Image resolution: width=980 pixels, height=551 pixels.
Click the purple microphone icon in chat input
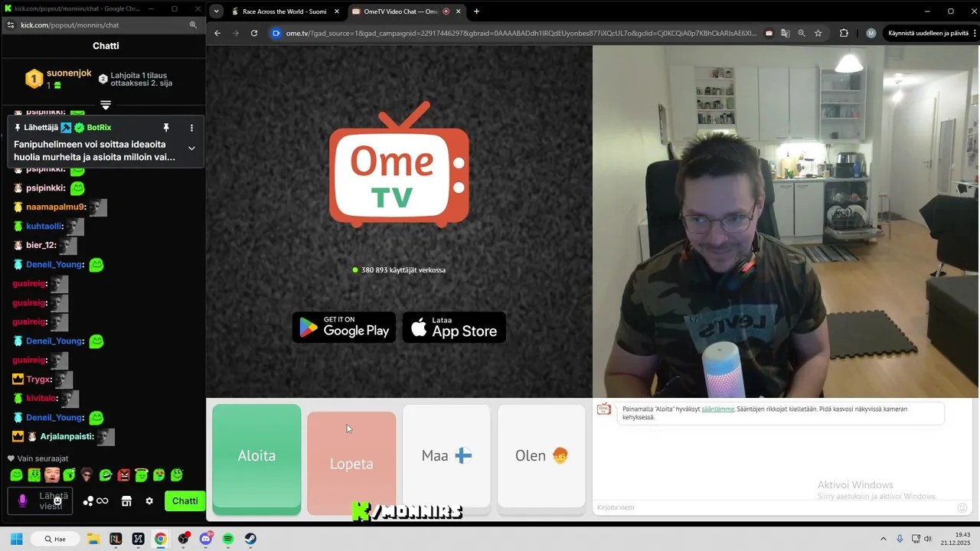[x=22, y=500]
